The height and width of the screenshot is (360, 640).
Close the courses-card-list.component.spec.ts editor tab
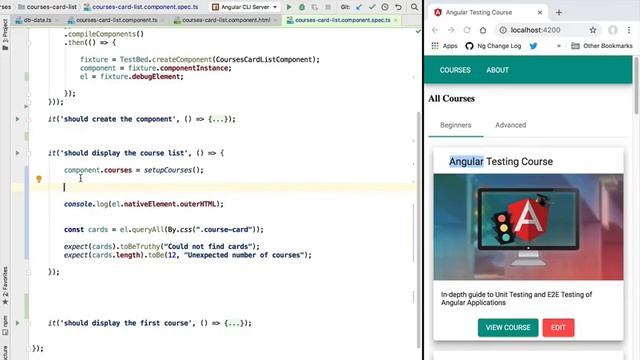click(396, 20)
